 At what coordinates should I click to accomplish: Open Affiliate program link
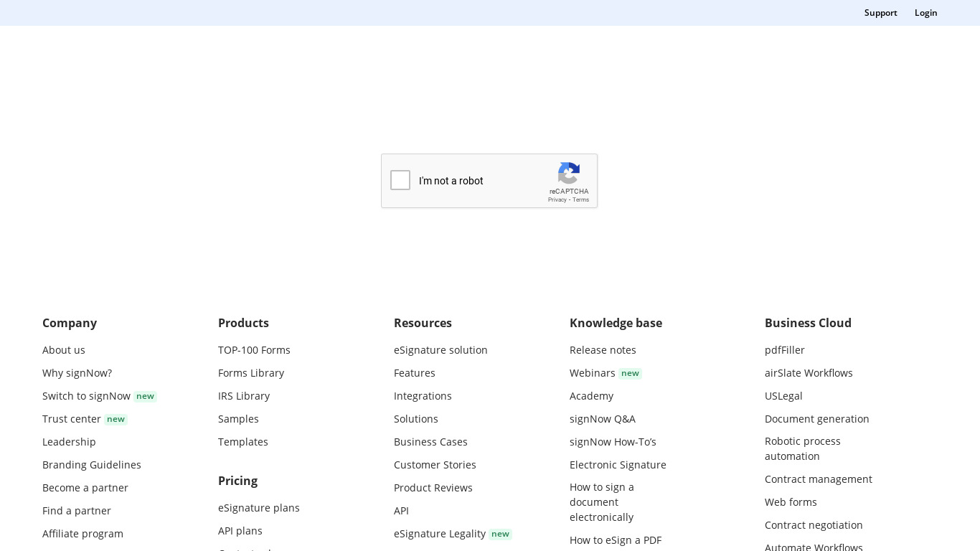(83, 534)
